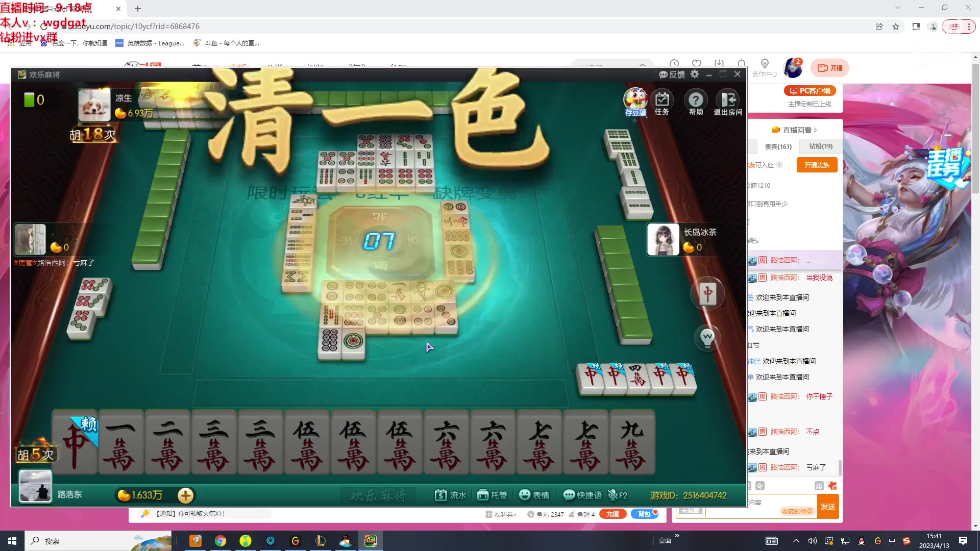Open 流水 transaction records
The height and width of the screenshot is (551, 980).
[450, 495]
